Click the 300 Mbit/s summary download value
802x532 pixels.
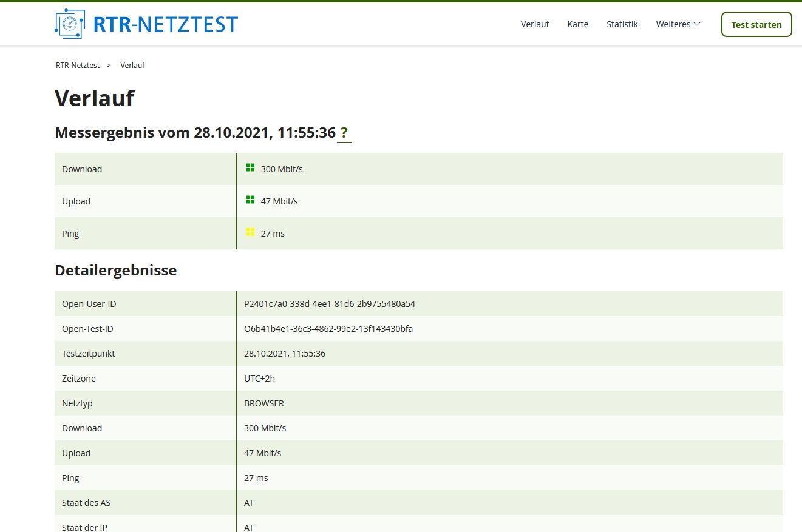pos(282,169)
